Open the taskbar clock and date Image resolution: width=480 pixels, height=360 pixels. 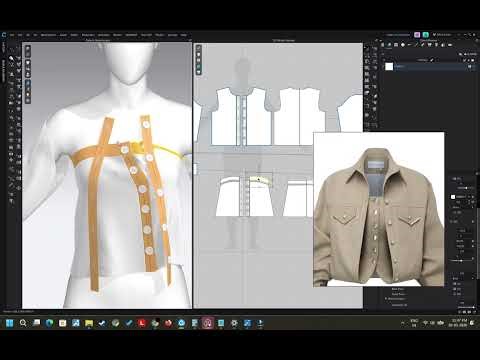point(457,323)
